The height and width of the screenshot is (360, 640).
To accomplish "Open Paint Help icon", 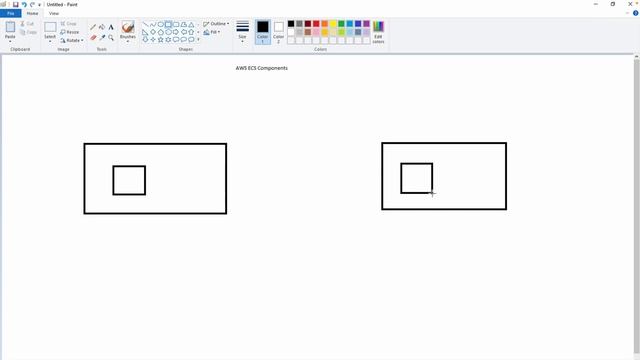I will point(636,13).
